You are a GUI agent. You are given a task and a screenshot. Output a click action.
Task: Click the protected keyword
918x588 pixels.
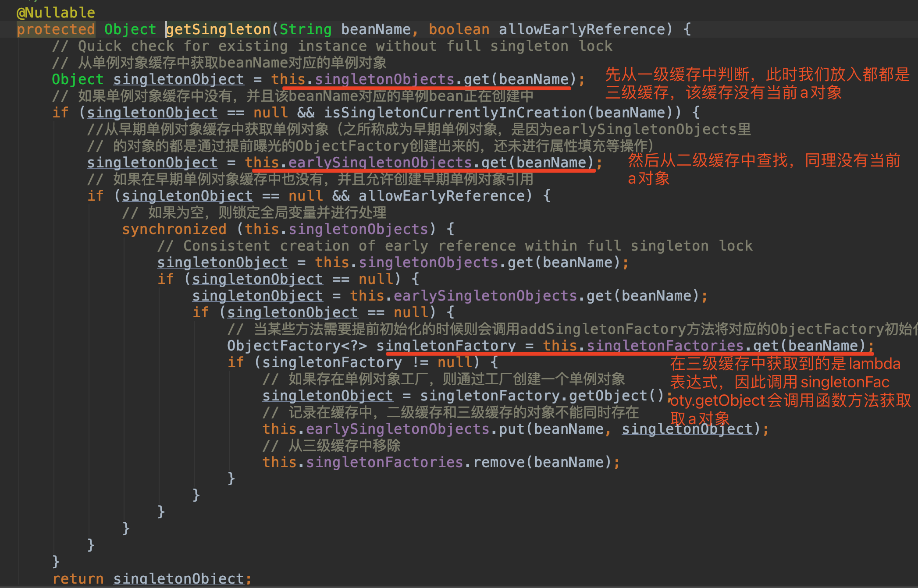click(x=56, y=29)
